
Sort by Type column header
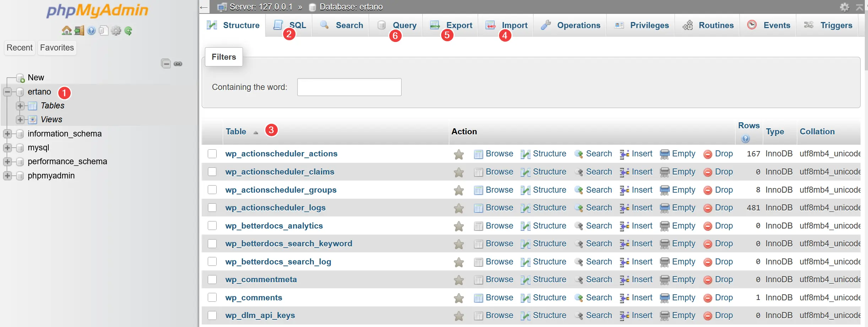[x=775, y=132]
